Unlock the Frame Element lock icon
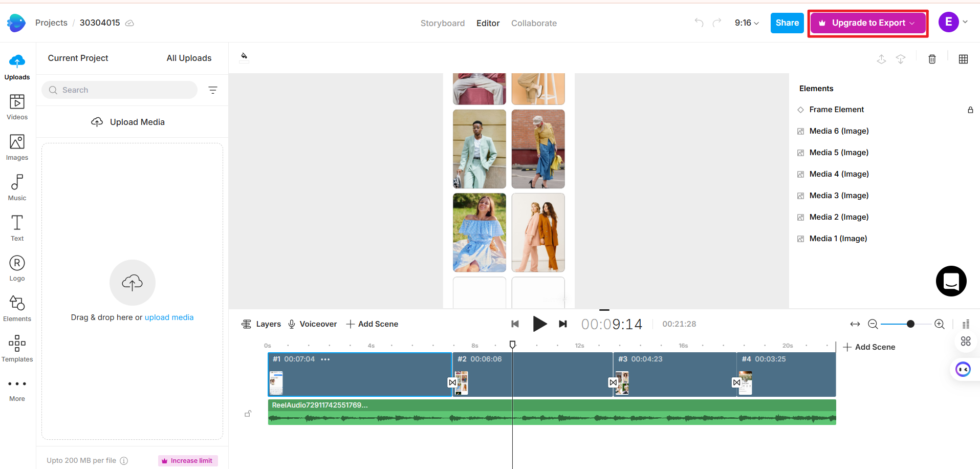Viewport: 980px width, 469px height. coord(971,110)
